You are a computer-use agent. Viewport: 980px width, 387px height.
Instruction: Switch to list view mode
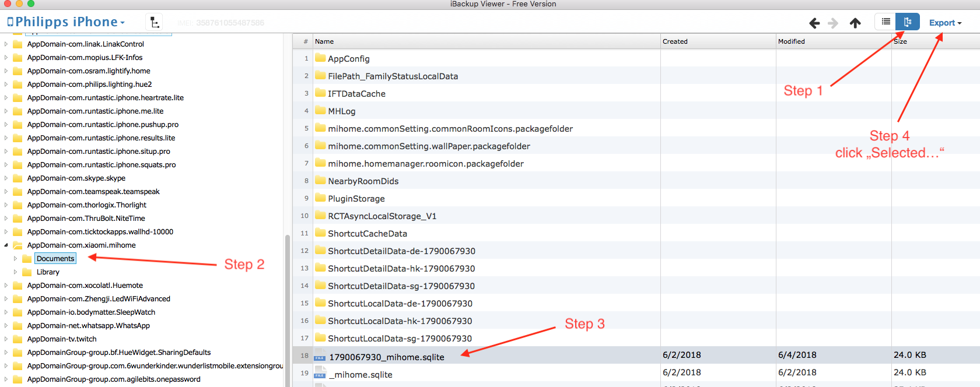(885, 22)
